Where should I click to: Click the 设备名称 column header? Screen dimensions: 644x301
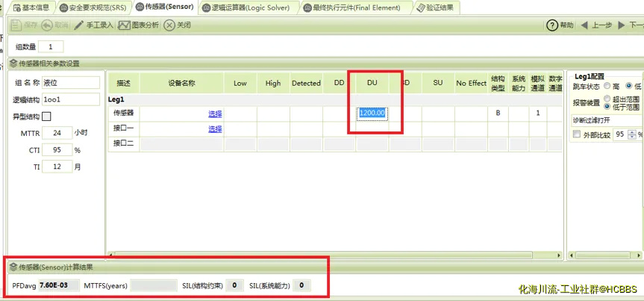point(181,83)
